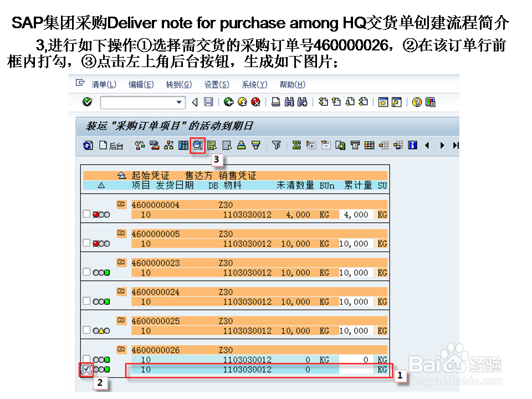Click the Sort ascending icon

pyautogui.click(x=241, y=146)
